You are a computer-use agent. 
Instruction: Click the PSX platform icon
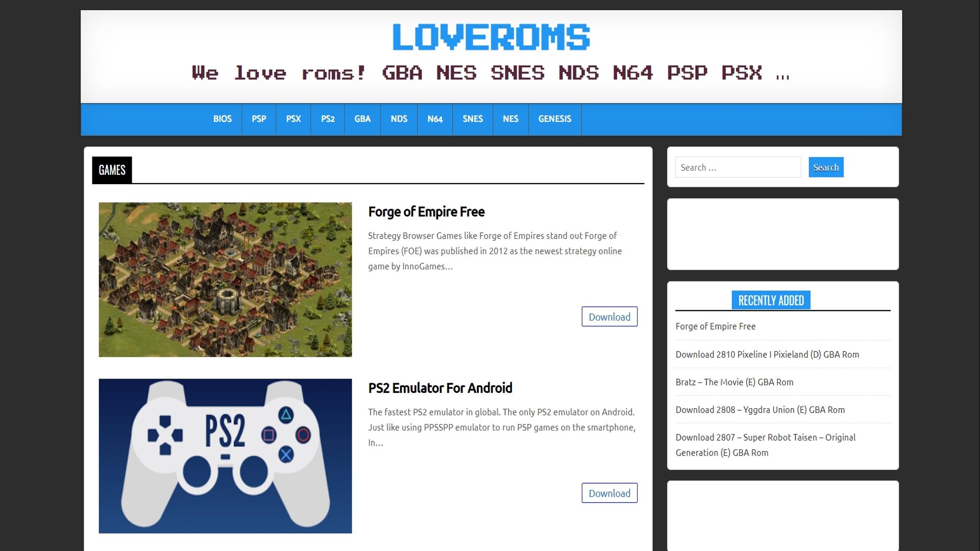pos(293,118)
